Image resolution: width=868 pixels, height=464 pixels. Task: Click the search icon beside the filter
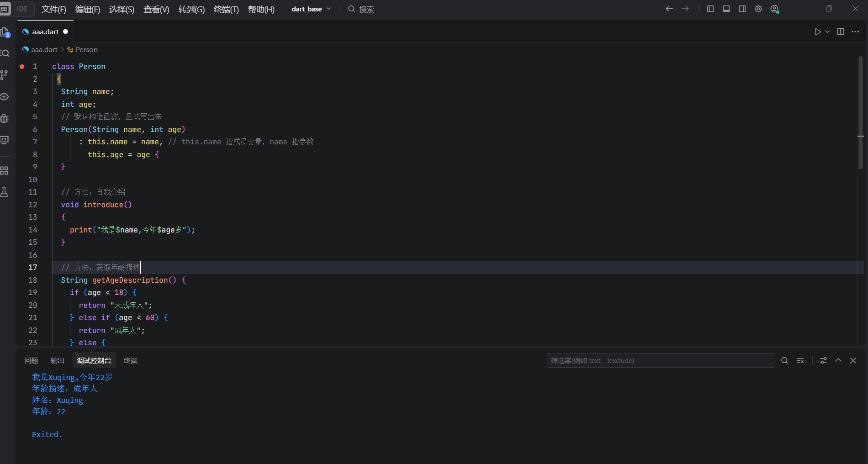coord(785,360)
